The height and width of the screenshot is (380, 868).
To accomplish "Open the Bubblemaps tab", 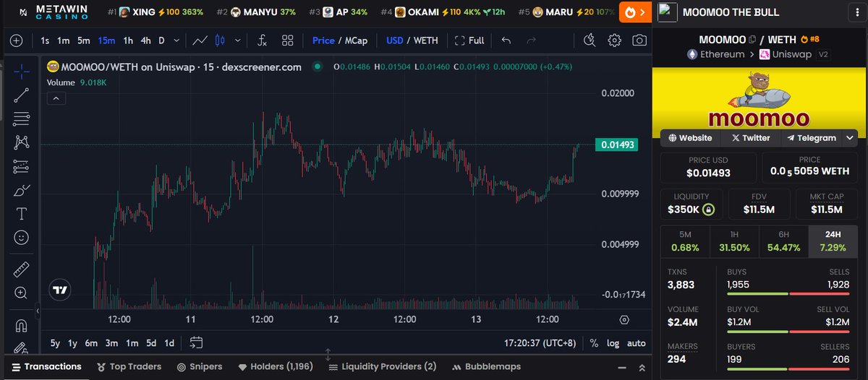I will point(486,366).
